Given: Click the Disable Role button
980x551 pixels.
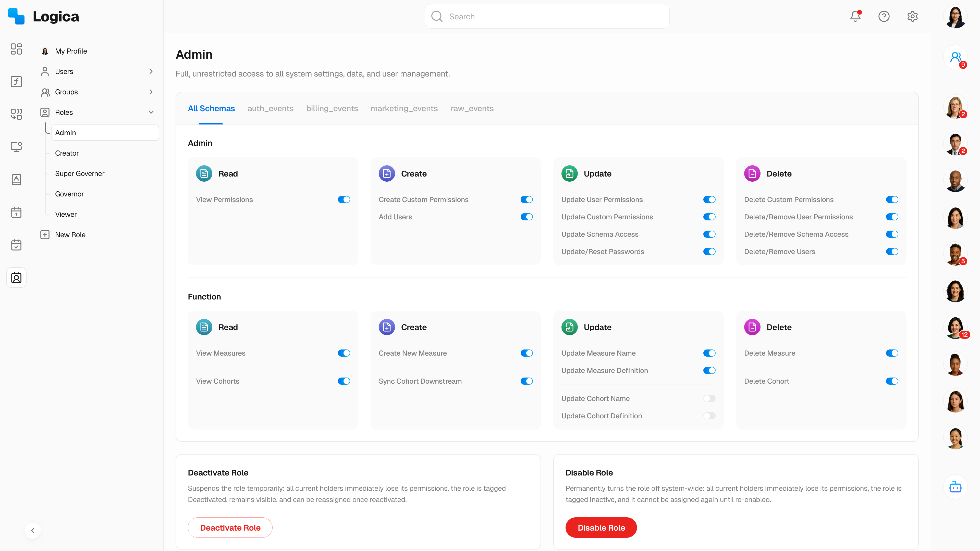Looking at the screenshot, I should pyautogui.click(x=601, y=528).
